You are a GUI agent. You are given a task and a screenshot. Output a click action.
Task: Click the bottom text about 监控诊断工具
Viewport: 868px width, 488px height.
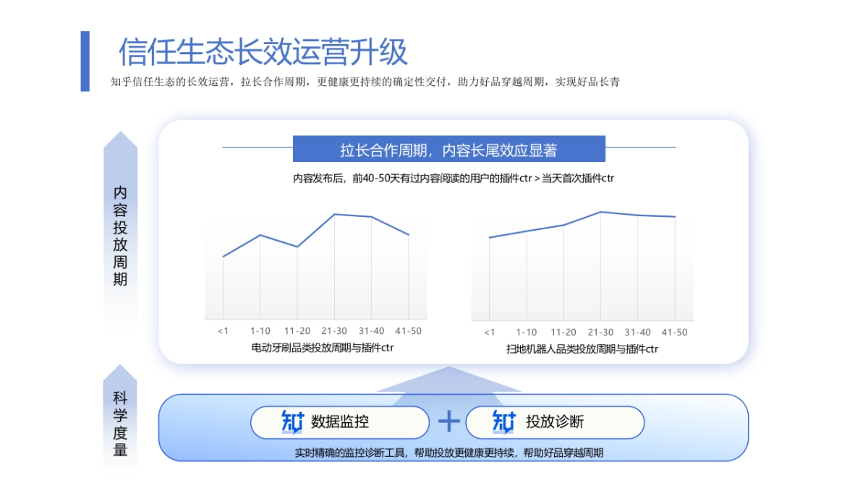coord(450,454)
